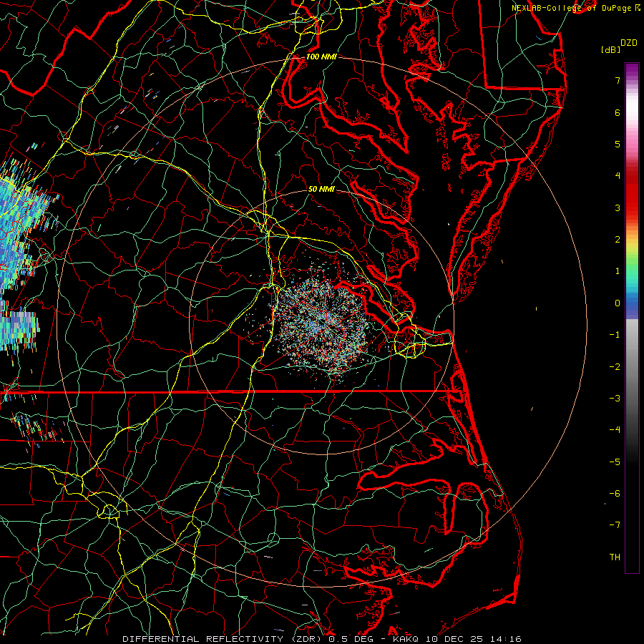Click the [dB] unit label
The image size is (644, 644).
(x=610, y=49)
